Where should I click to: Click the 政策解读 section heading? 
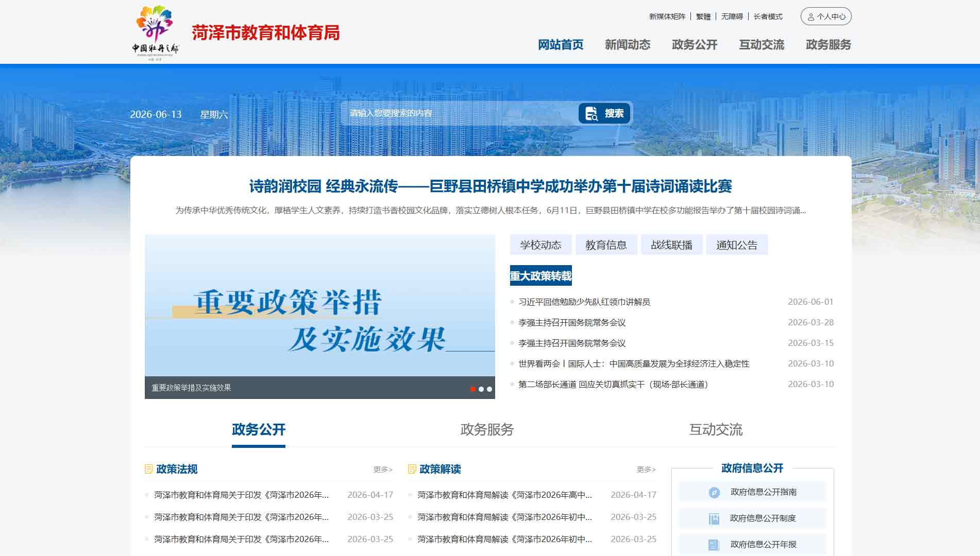click(x=440, y=469)
